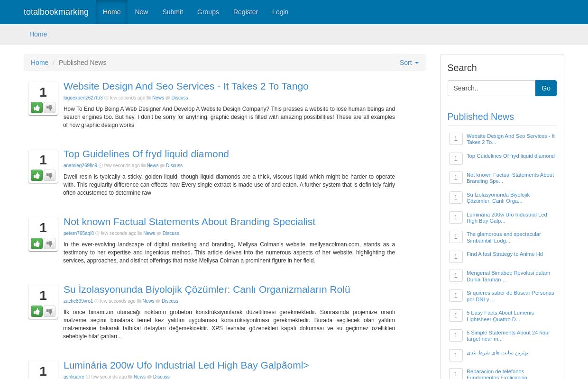
Task: Downvote the Branding Specialist post
Action: coord(49,244)
